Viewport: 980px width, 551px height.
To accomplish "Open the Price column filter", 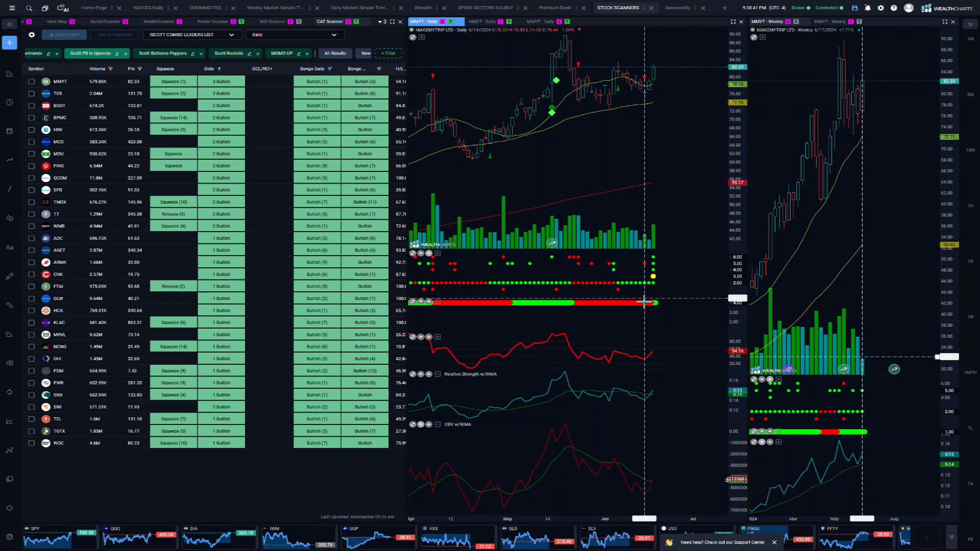I will tap(140, 69).
